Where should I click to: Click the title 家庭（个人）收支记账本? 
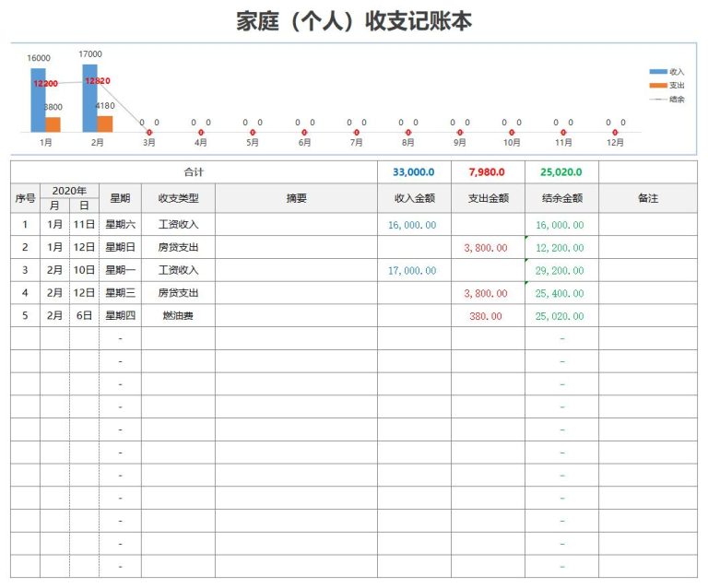tap(354, 21)
